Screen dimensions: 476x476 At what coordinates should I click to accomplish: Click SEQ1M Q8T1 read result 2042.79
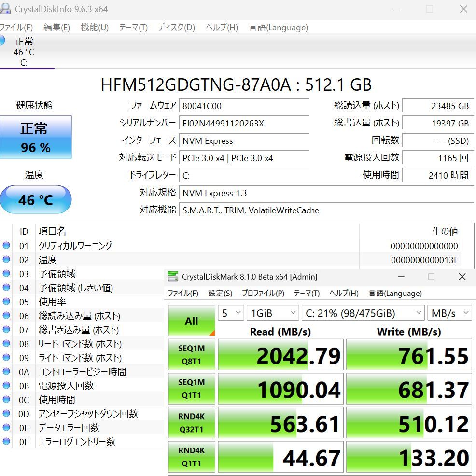(x=281, y=354)
